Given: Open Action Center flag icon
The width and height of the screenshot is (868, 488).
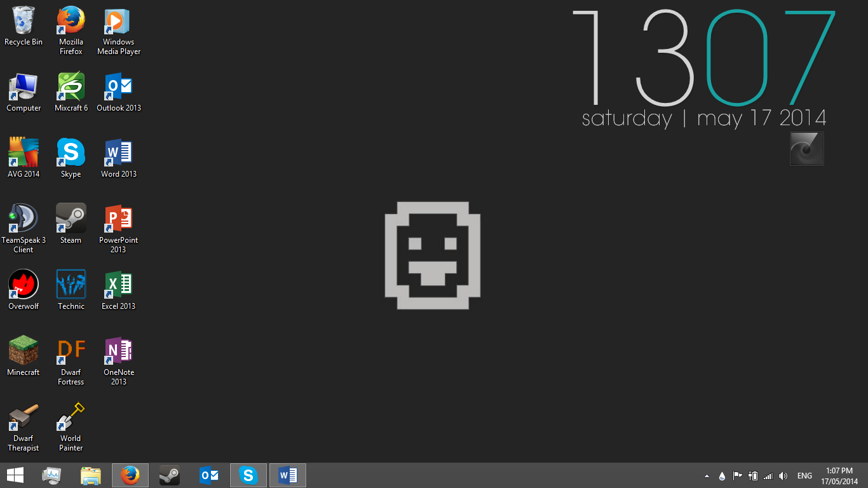Looking at the screenshot, I should tap(738, 476).
